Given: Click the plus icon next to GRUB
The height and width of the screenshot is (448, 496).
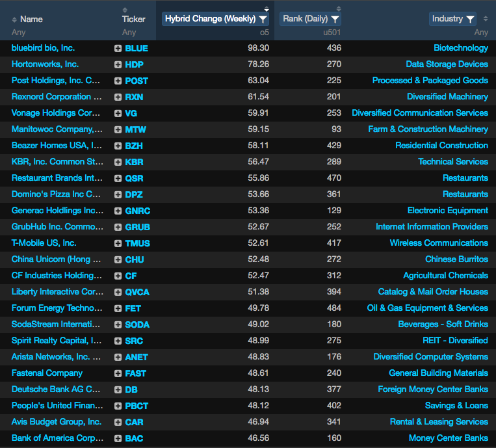Looking at the screenshot, I should pos(118,227).
